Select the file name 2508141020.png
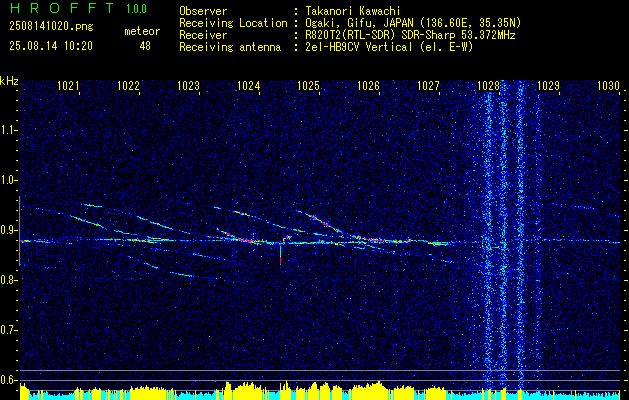This screenshot has height=400, width=629. tap(51, 27)
